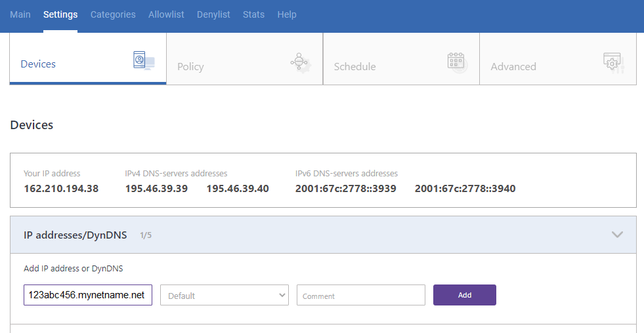
Task: Switch to the Schedule settings tab
Action: click(x=401, y=58)
